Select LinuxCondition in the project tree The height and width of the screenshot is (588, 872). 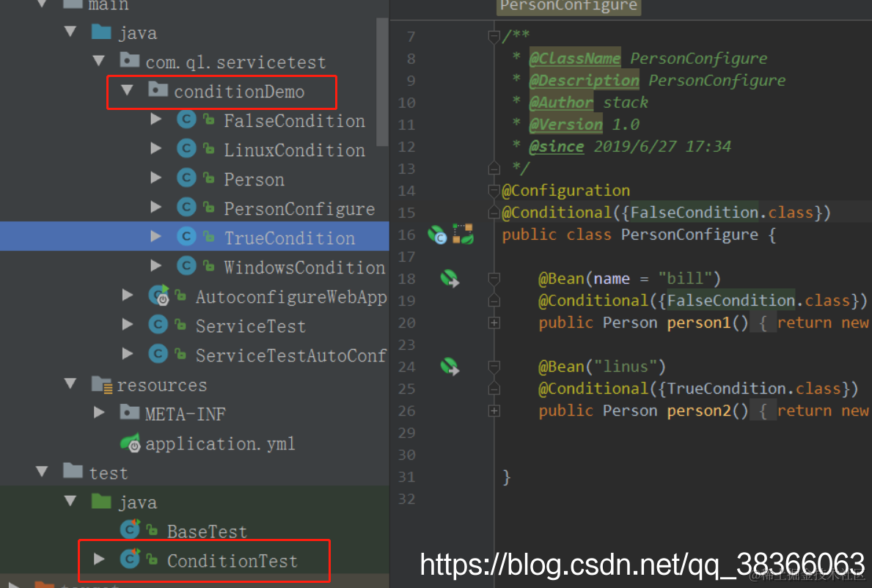294,150
